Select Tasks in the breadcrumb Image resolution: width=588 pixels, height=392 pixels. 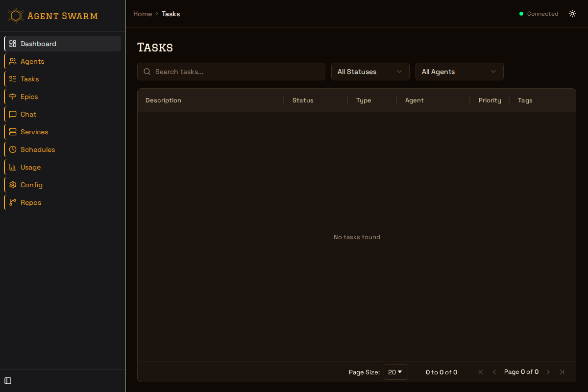pyautogui.click(x=171, y=14)
